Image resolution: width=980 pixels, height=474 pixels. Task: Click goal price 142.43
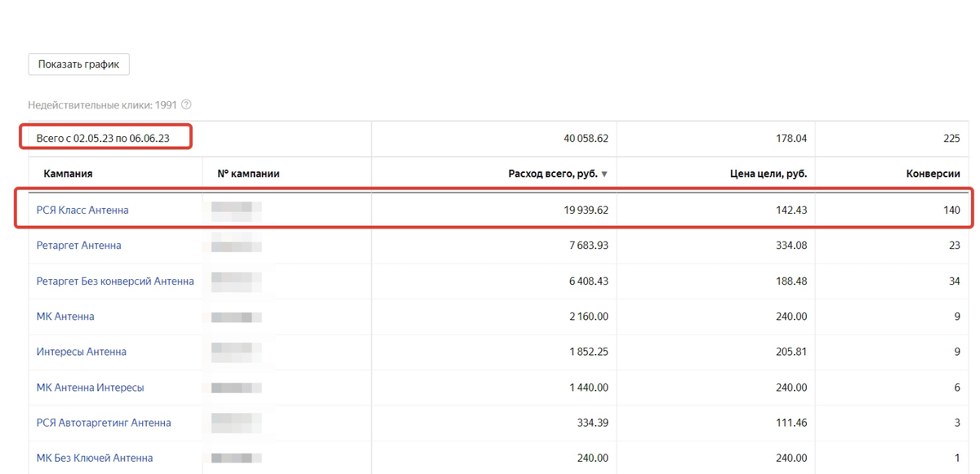tap(791, 210)
